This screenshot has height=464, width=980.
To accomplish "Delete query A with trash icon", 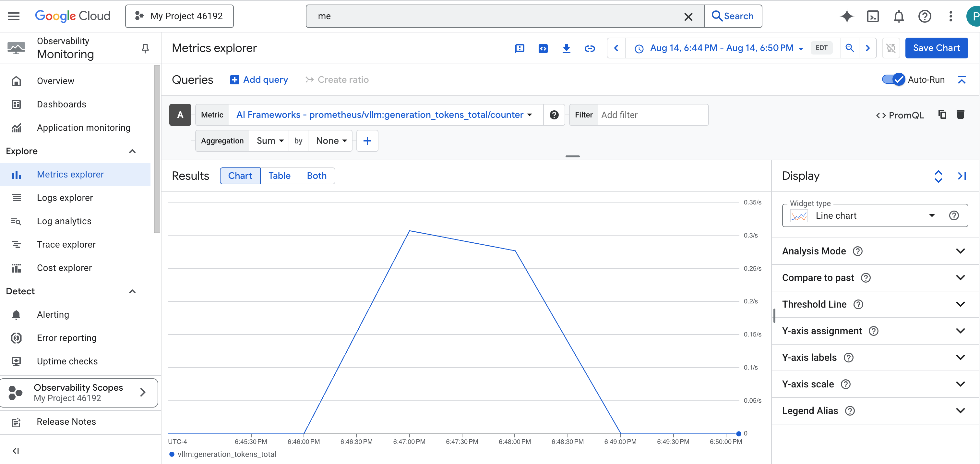I will pos(960,115).
